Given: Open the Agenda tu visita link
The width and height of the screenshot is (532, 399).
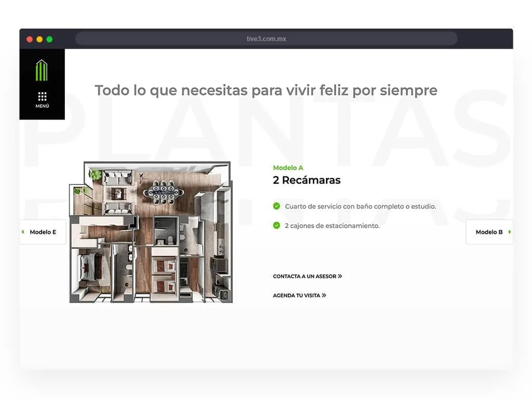Looking at the screenshot, I should pos(297,296).
